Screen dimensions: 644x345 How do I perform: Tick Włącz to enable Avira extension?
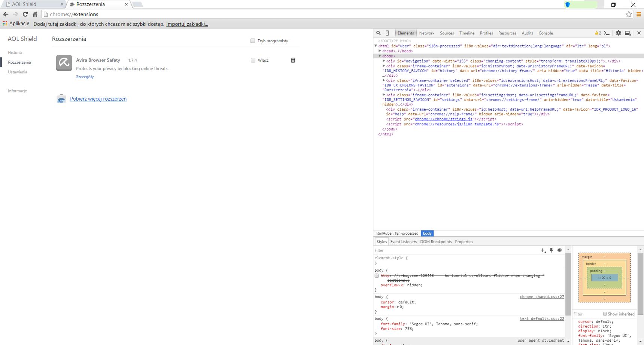[253, 60]
